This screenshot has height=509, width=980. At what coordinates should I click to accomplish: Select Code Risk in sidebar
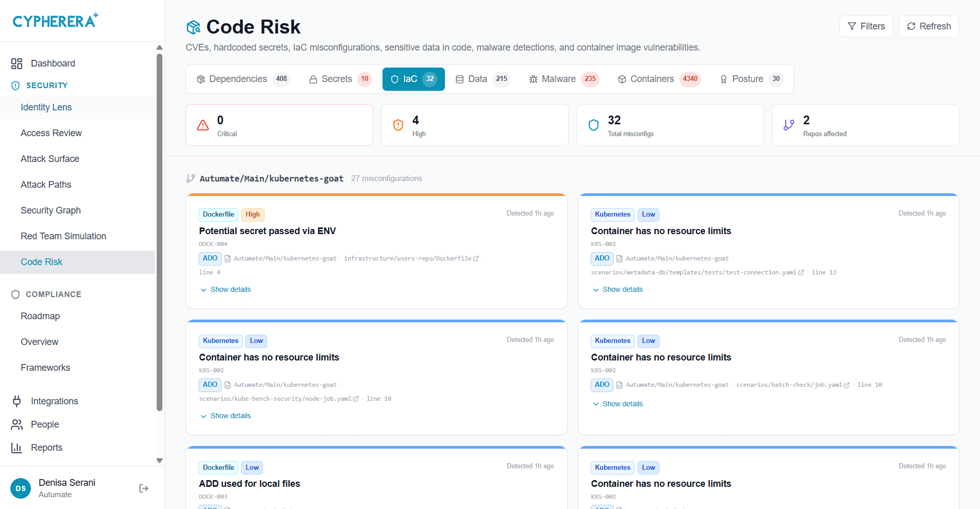(77, 262)
